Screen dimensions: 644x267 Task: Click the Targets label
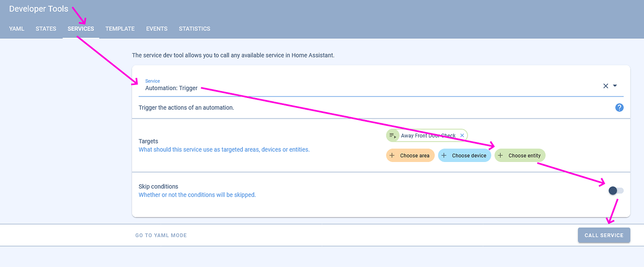pyautogui.click(x=148, y=141)
